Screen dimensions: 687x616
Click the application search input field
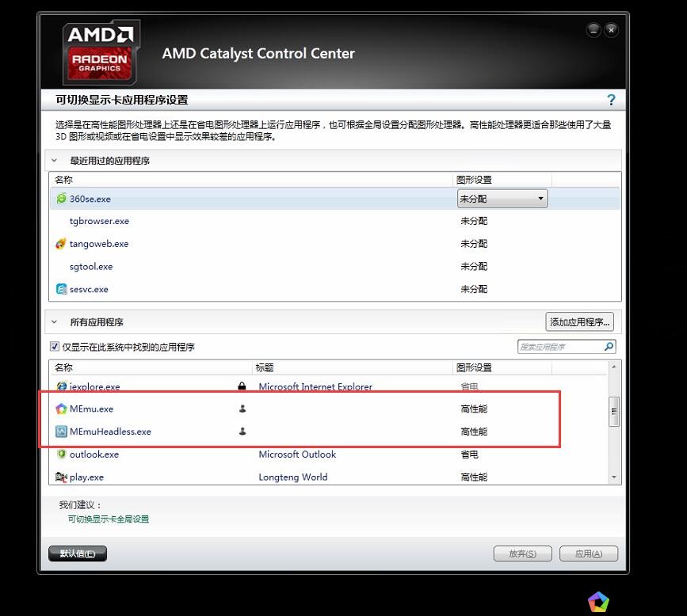[561, 347]
